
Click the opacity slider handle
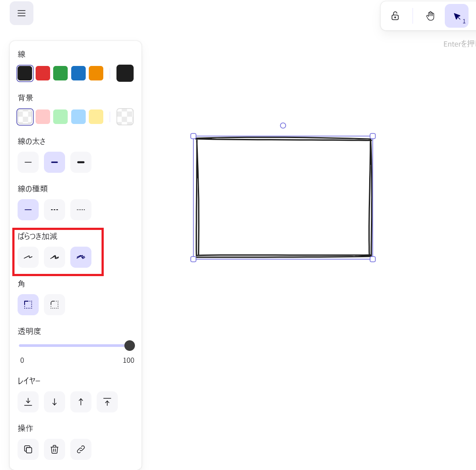(x=129, y=346)
